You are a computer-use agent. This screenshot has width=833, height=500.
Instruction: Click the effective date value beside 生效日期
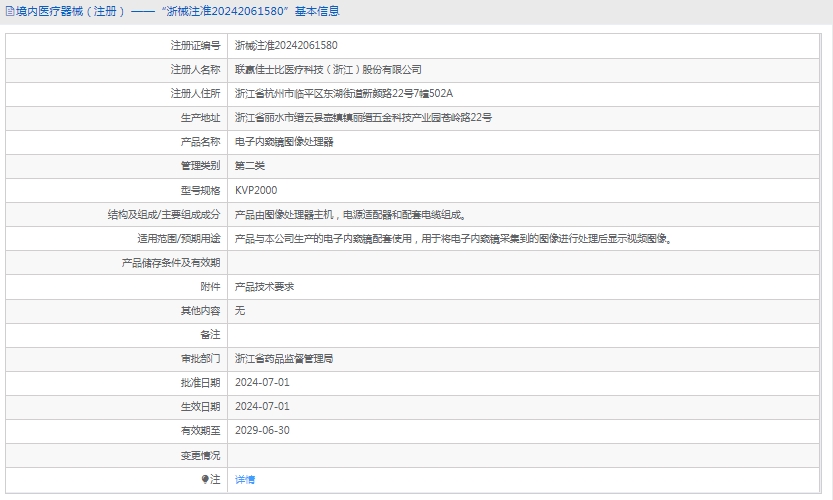coord(262,406)
